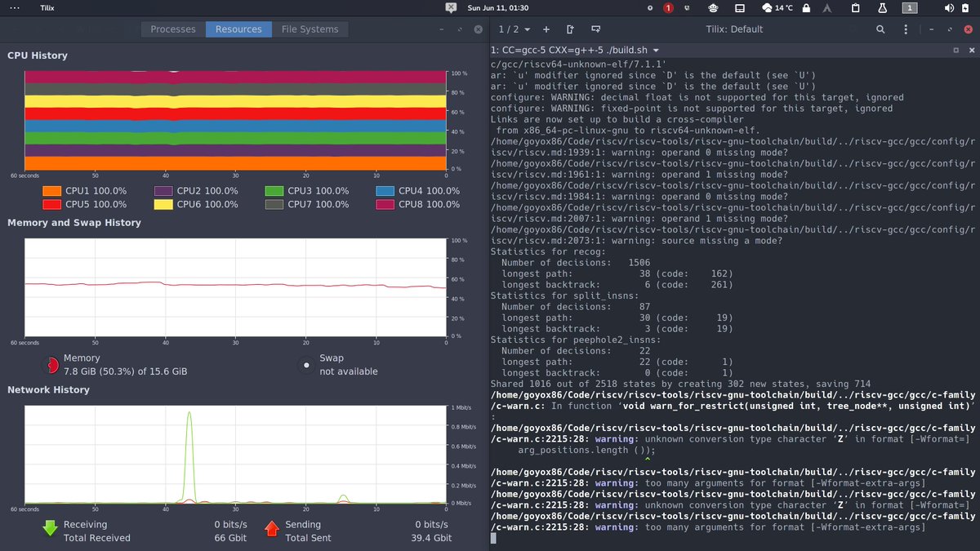This screenshot has width=980, height=551.
Task: Click the Memory usage pie icon
Action: pos(51,365)
